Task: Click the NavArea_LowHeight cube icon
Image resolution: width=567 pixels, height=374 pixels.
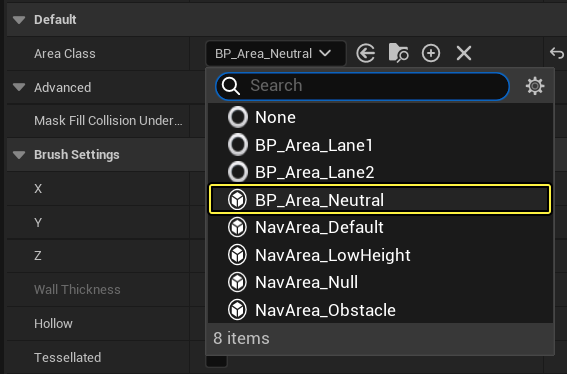Action: point(238,255)
